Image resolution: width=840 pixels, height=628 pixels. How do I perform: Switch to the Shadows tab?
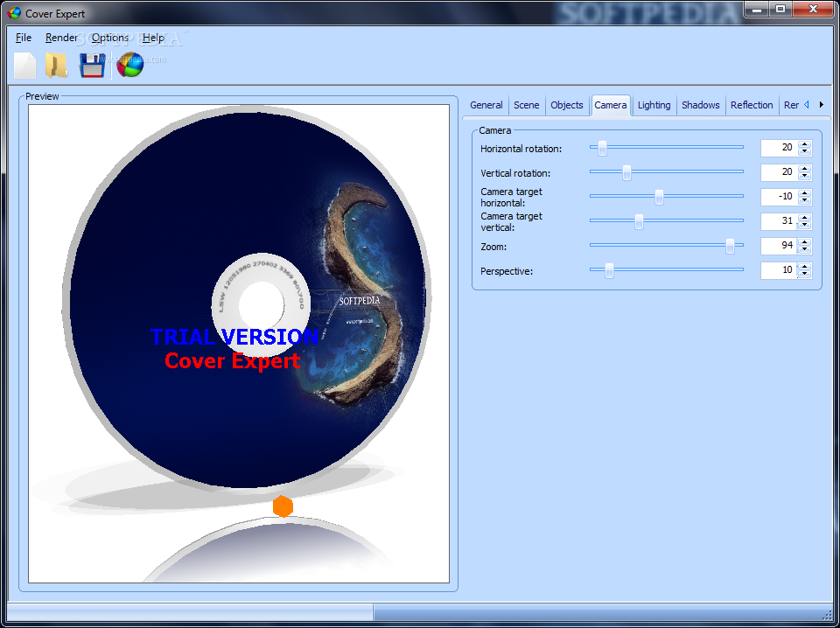[x=700, y=105]
